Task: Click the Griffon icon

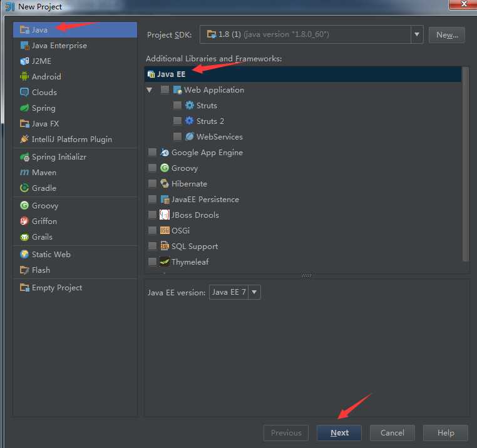Action: pos(24,221)
